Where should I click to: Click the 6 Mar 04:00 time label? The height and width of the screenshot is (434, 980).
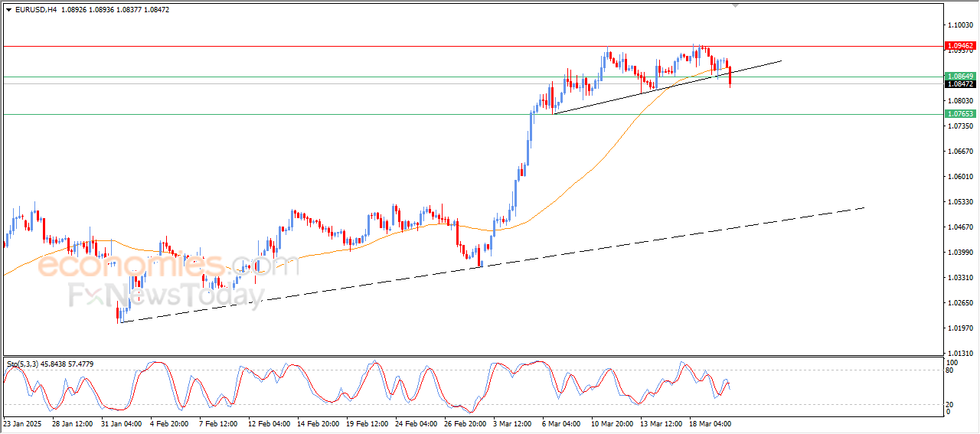click(562, 423)
